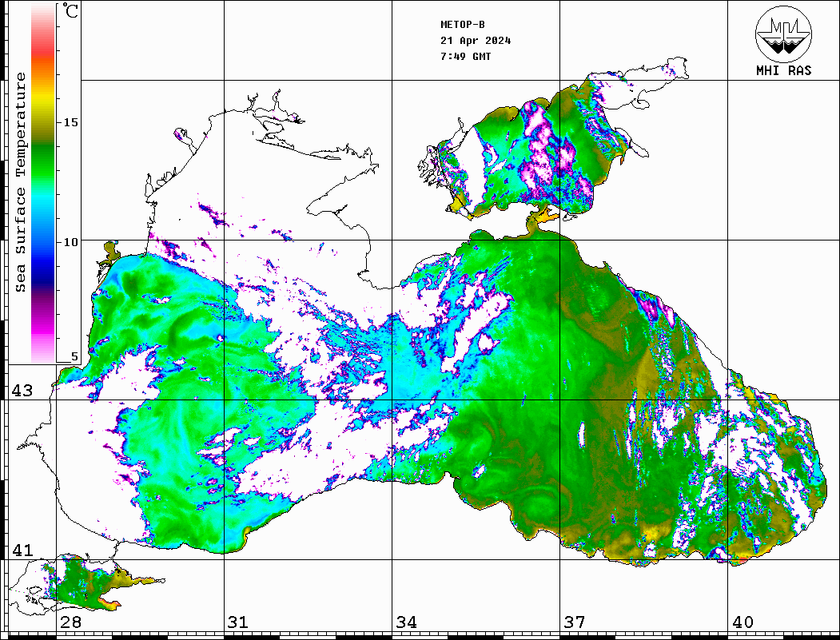The height and width of the screenshot is (640, 840).
Task: Click the '21 Apr 2024' date text
Action: [x=476, y=41]
